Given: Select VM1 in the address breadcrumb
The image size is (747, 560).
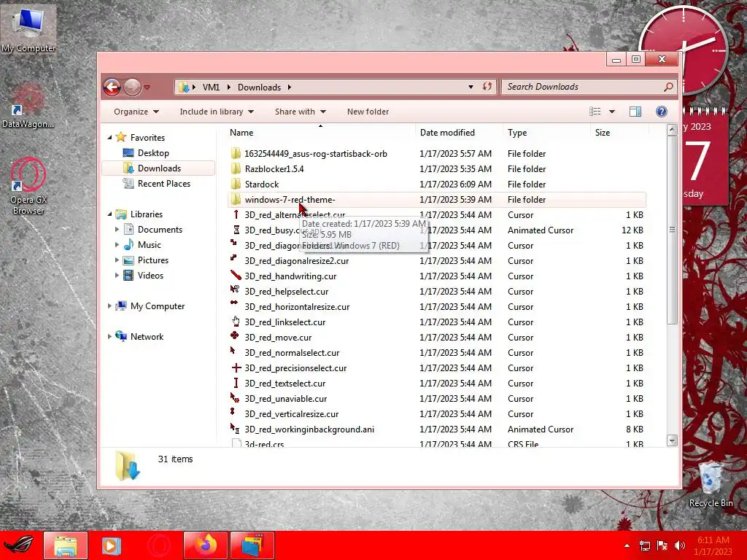Looking at the screenshot, I should [x=211, y=87].
